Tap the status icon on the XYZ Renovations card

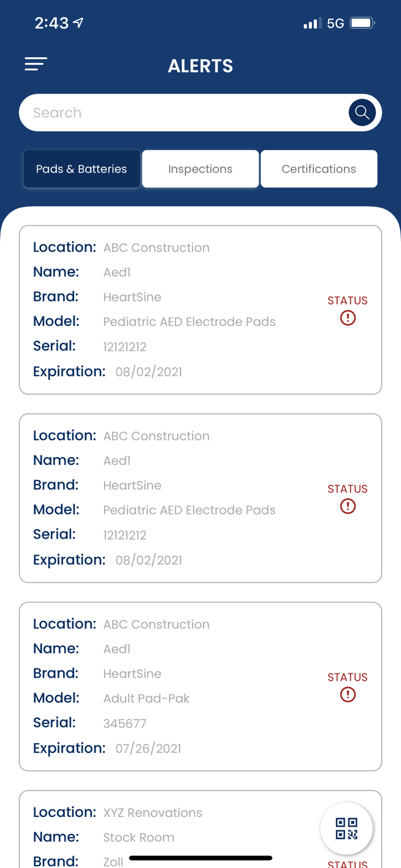pos(348,863)
